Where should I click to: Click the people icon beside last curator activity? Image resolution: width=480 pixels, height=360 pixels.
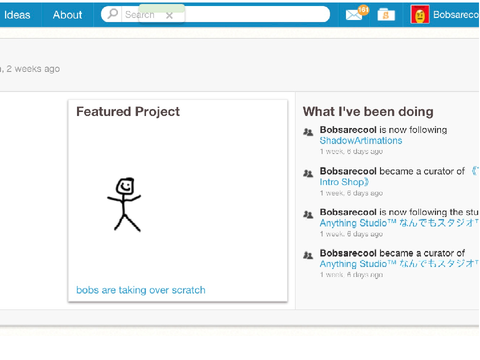pyautogui.click(x=308, y=255)
